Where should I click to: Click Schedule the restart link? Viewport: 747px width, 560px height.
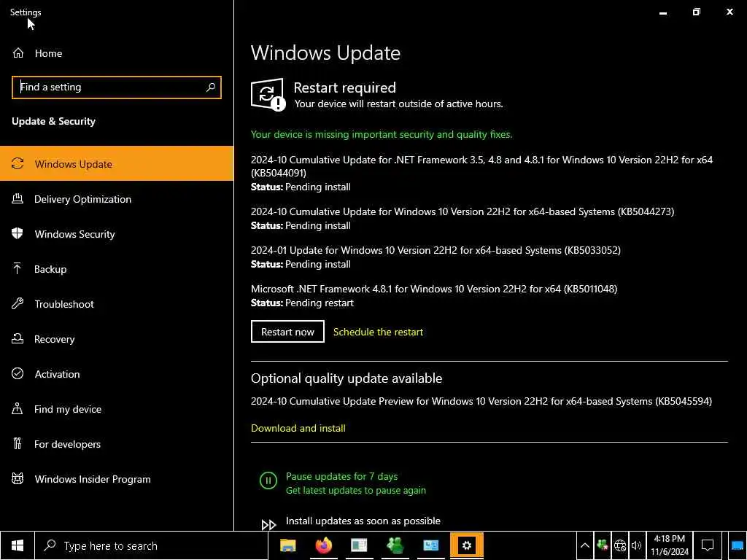point(378,332)
